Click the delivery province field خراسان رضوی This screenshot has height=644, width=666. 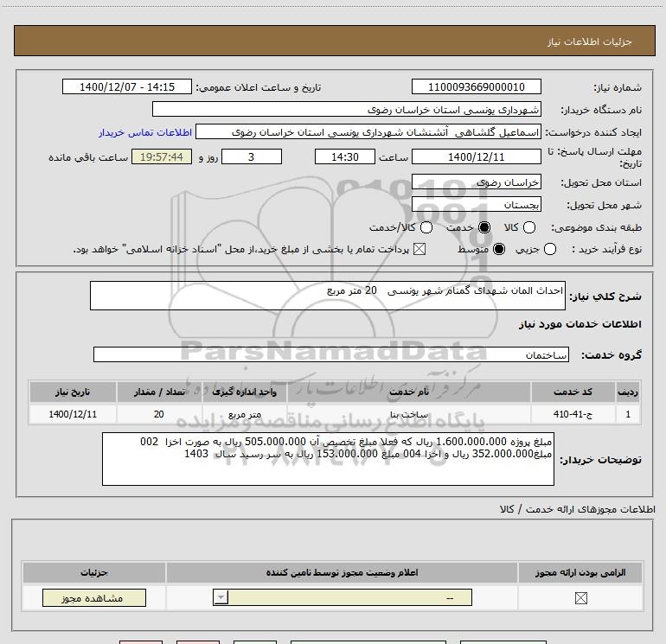(476, 182)
